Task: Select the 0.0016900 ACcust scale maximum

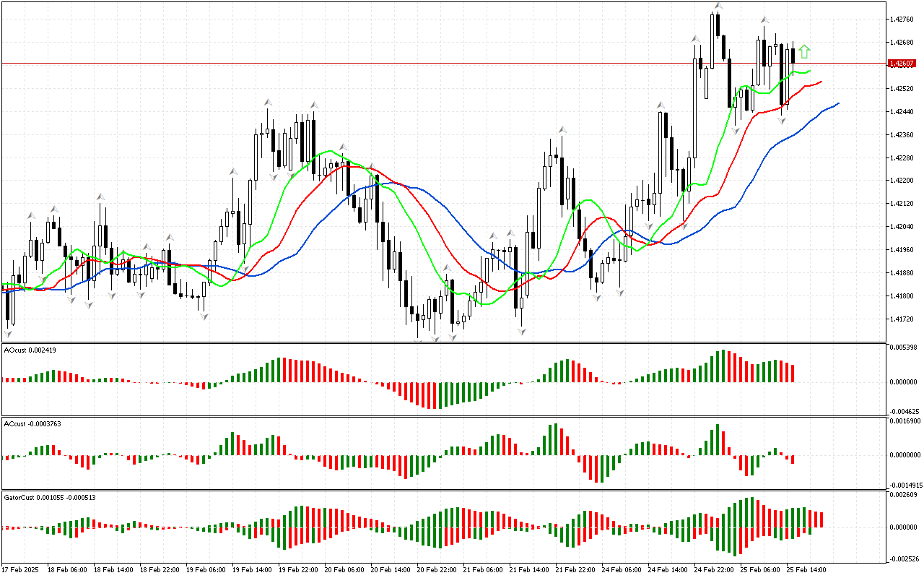Action: [x=906, y=420]
